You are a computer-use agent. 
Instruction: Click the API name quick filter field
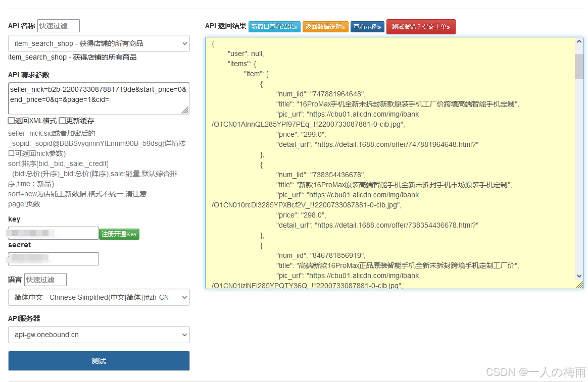click(x=59, y=26)
